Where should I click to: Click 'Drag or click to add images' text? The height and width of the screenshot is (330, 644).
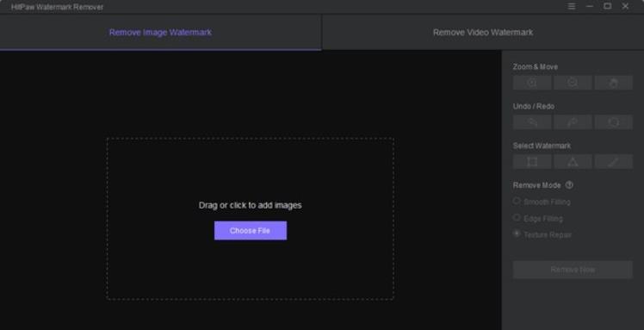pos(251,205)
